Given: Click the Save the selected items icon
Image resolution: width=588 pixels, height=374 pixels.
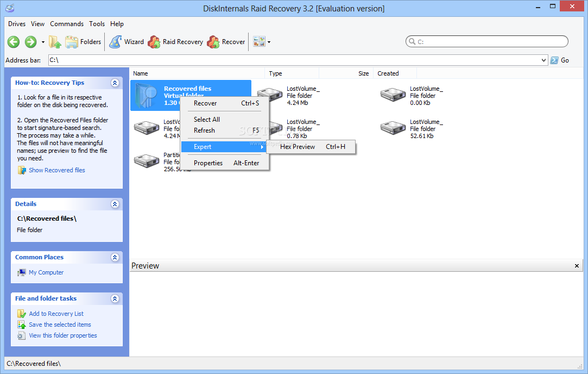Looking at the screenshot, I should (x=22, y=325).
